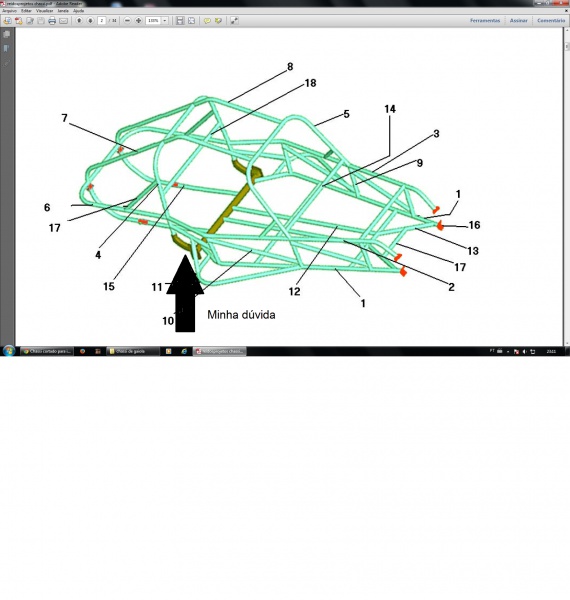Click the page number input field
The width and height of the screenshot is (570, 600).
[101, 21]
